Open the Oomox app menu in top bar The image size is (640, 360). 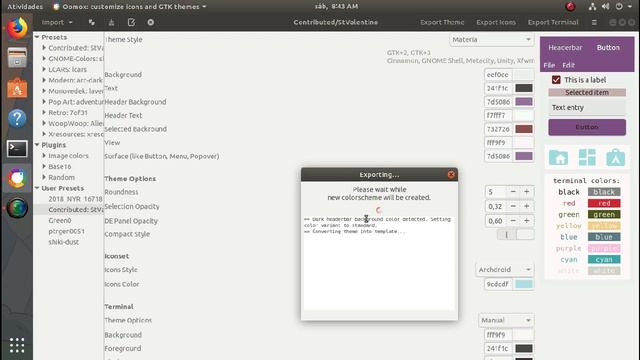coord(130,7)
